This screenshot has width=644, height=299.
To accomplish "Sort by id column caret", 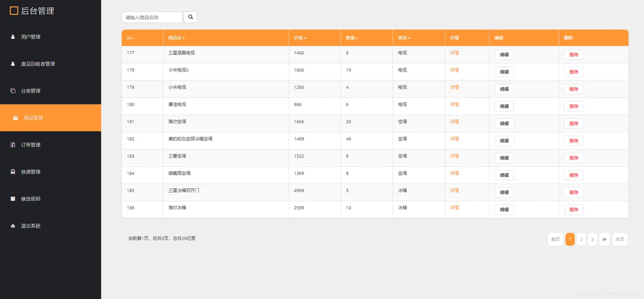I will 133,39.
